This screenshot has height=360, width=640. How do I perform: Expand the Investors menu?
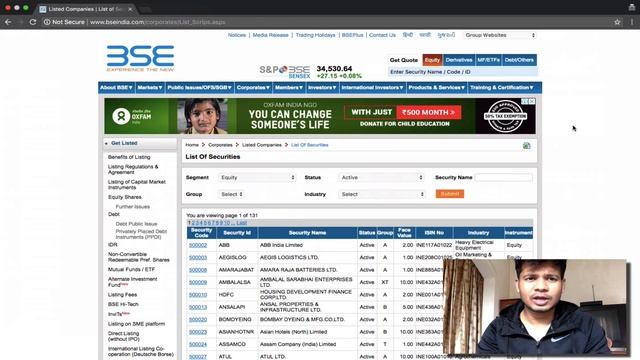coord(322,87)
